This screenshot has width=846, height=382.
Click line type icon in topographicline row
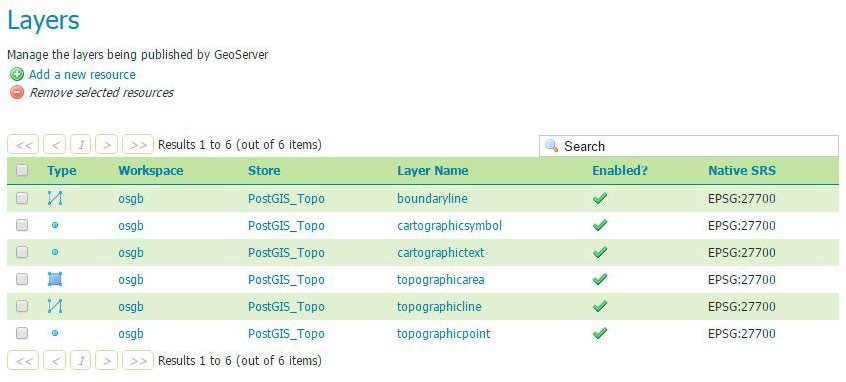(x=55, y=306)
